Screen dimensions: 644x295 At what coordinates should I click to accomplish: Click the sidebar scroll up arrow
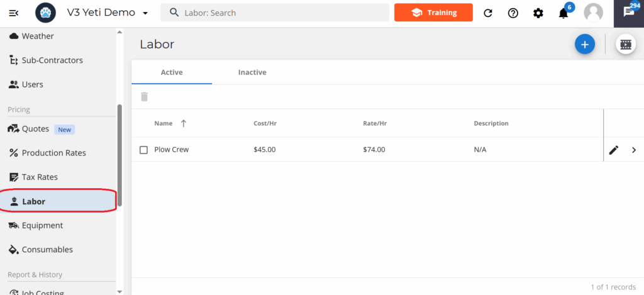click(119, 32)
